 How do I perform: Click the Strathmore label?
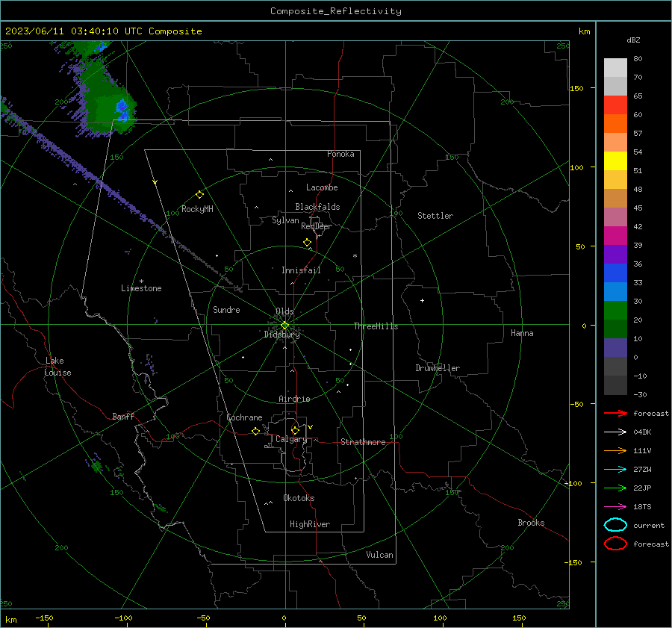[x=363, y=442]
